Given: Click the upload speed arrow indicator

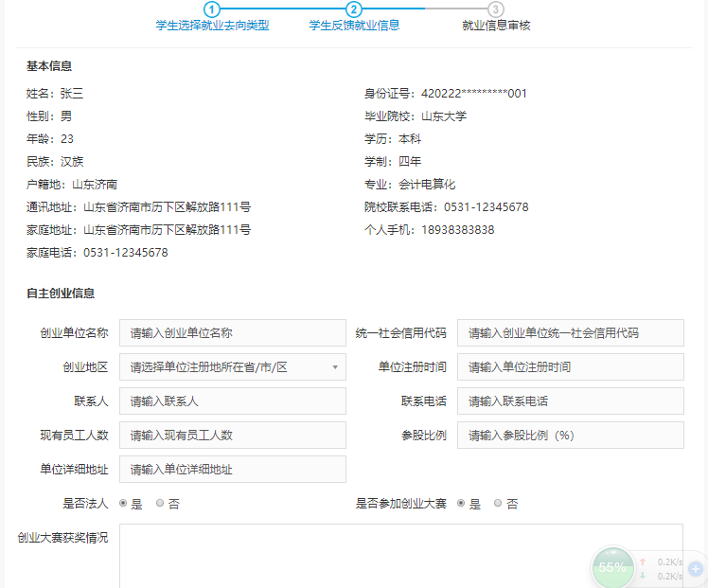Looking at the screenshot, I should pyautogui.click(x=644, y=561).
